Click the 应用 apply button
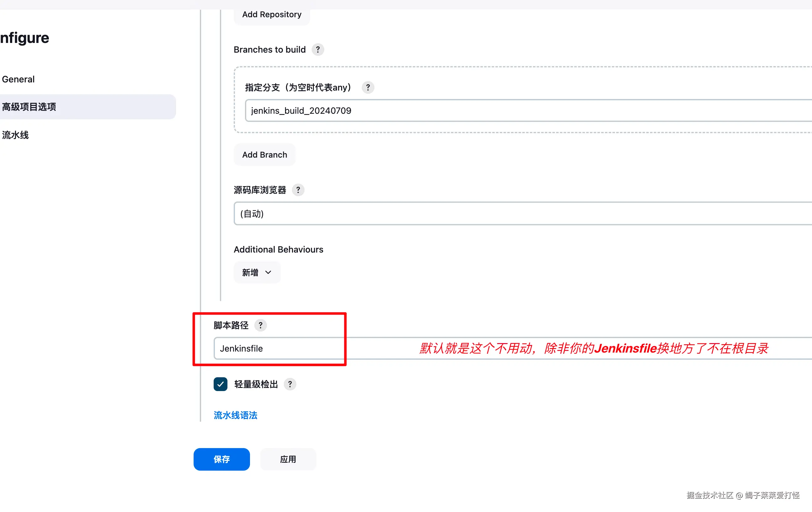 coord(288,459)
